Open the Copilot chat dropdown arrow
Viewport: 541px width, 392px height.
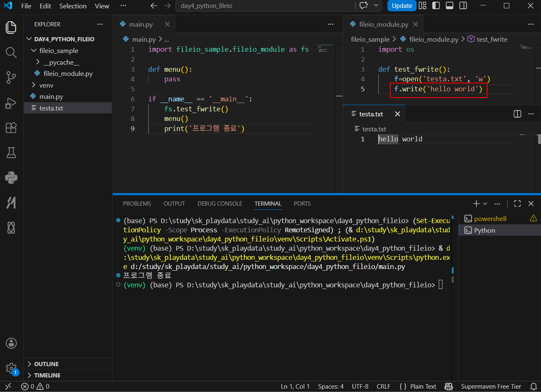pos(376,6)
